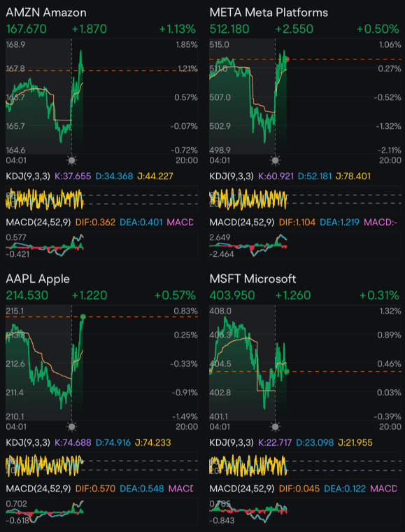405x532 pixels.
Task: Select the MSFT Microsoft ticker header
Action: tap(253, 279)
